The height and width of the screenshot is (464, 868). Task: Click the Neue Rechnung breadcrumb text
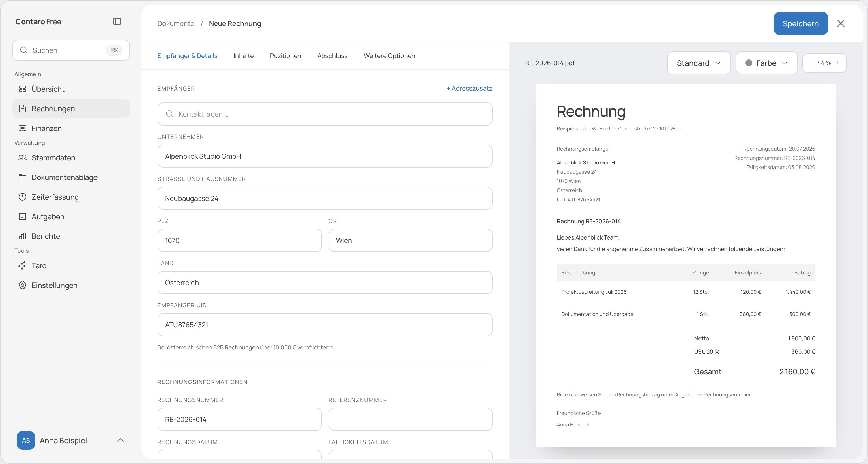point(235,24)
